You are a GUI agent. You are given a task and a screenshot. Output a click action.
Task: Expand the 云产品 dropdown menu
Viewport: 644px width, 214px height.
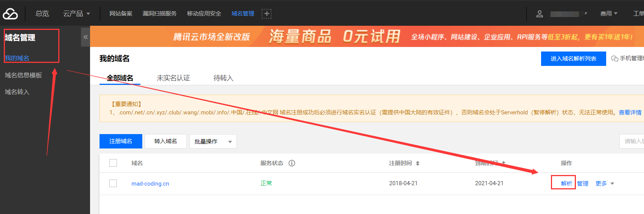coord(76,14)
